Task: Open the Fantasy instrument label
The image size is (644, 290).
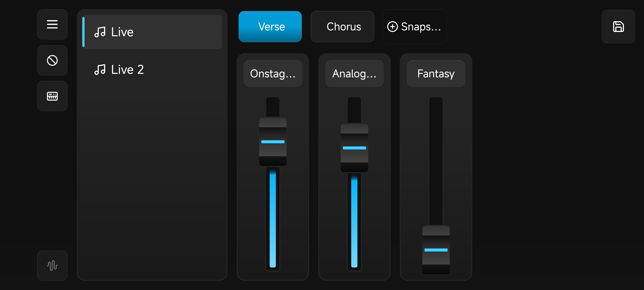Action: coord(436,74)
